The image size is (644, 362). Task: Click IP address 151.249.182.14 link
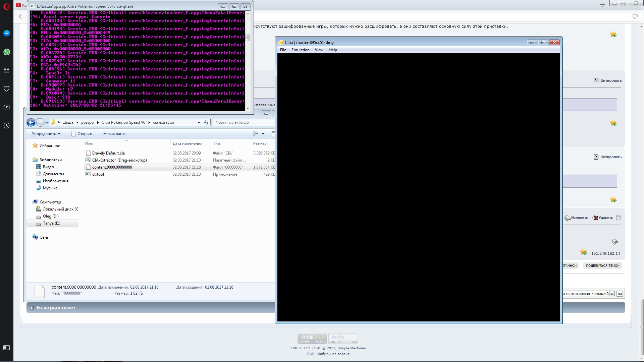coord(605,253)
